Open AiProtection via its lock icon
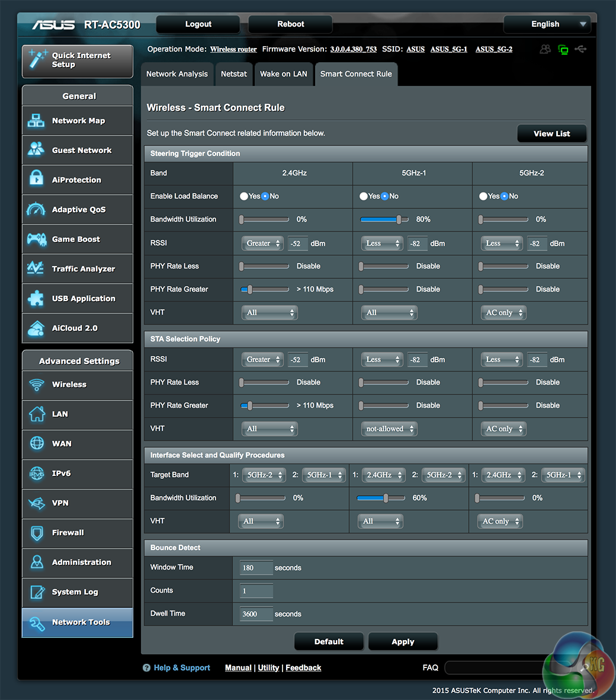This screenshot has height=700, width=616. point(36,178)
